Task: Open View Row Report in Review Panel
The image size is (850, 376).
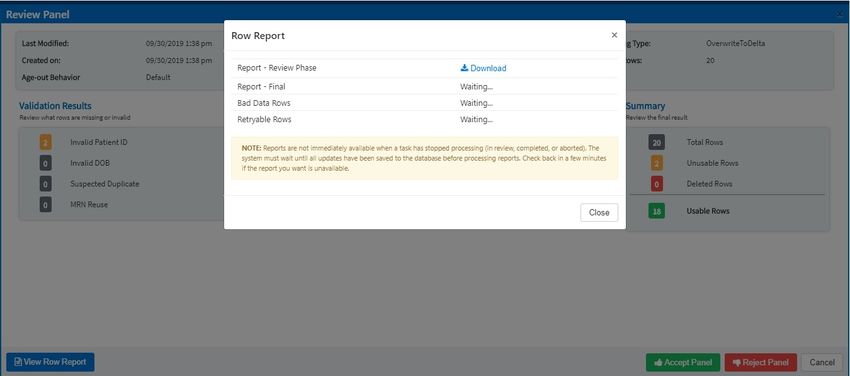Action: (50, 362)
